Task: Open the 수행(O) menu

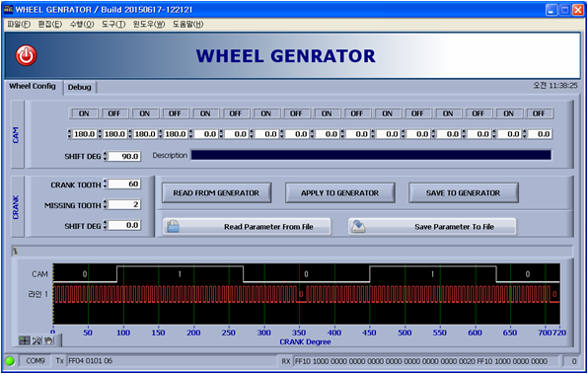Action: (x=82, y=25)
